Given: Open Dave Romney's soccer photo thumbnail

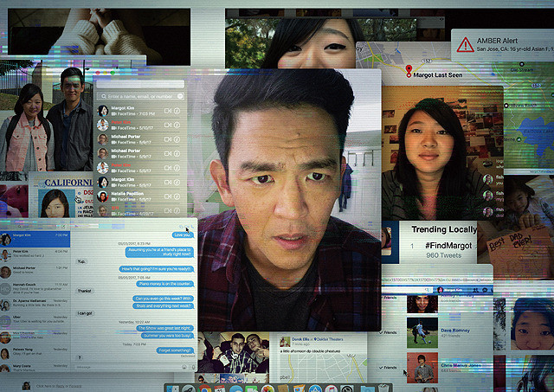Looking at the screenshot, I should (x=421, y=332).
